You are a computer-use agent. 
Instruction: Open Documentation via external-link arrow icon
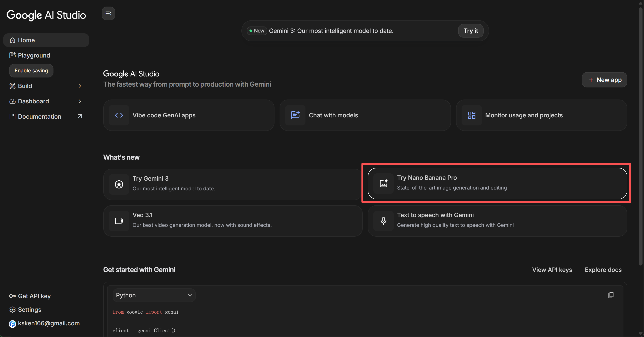(80, 116)
